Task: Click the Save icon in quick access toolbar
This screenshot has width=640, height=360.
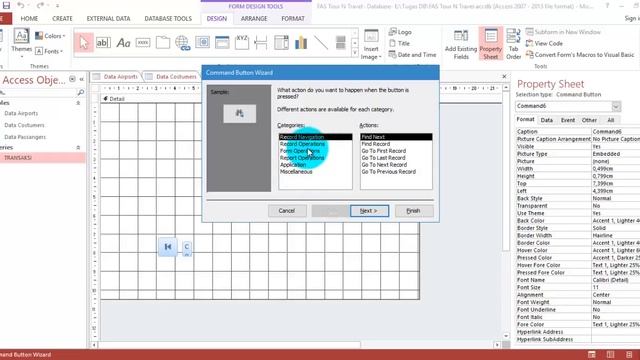Action: [6, 5]
